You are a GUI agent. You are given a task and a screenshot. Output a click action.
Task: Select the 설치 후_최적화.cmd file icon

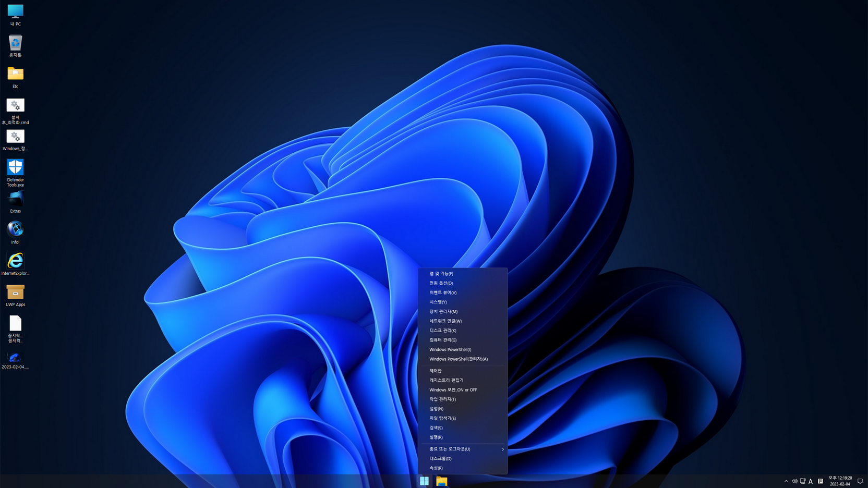15,111
